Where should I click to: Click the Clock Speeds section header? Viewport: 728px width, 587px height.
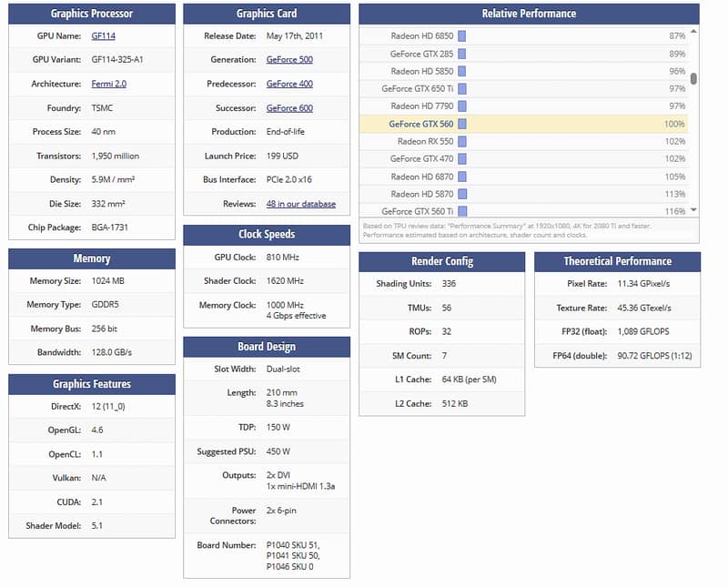pyautogui.click(x=267, y=235)
